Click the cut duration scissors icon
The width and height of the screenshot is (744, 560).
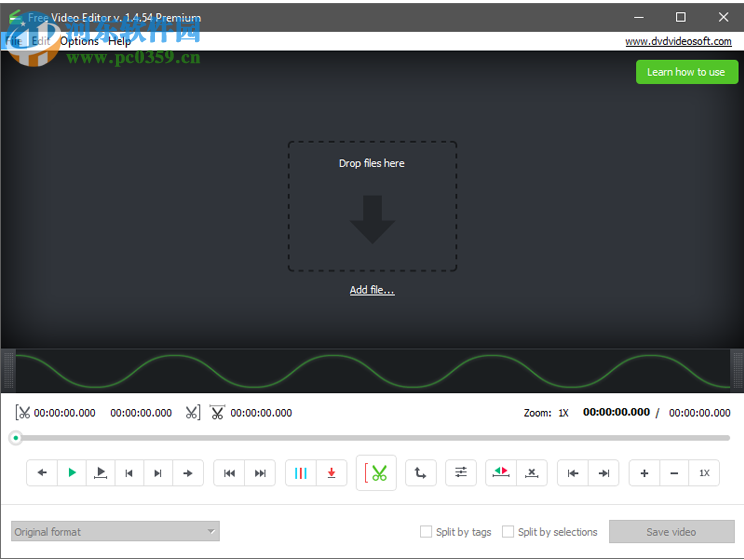(x=217, y=412)
